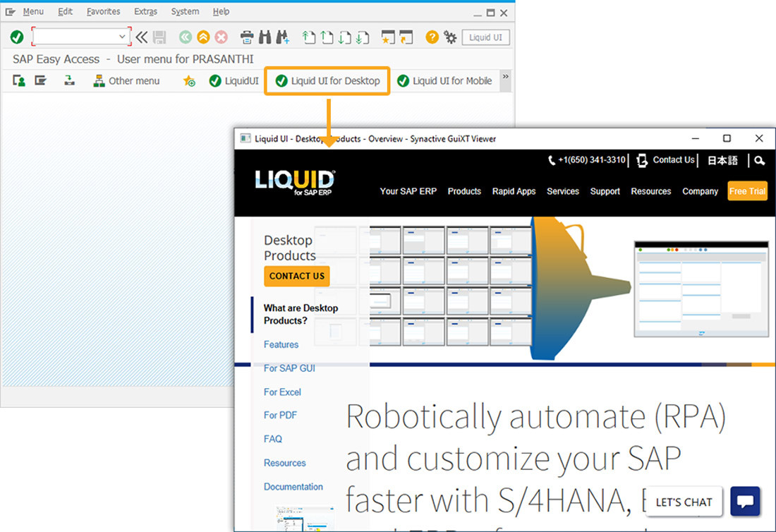Viewport: 776px width, 532px height.
Task: Open the Favorites menu
Action: click(104, 11)
